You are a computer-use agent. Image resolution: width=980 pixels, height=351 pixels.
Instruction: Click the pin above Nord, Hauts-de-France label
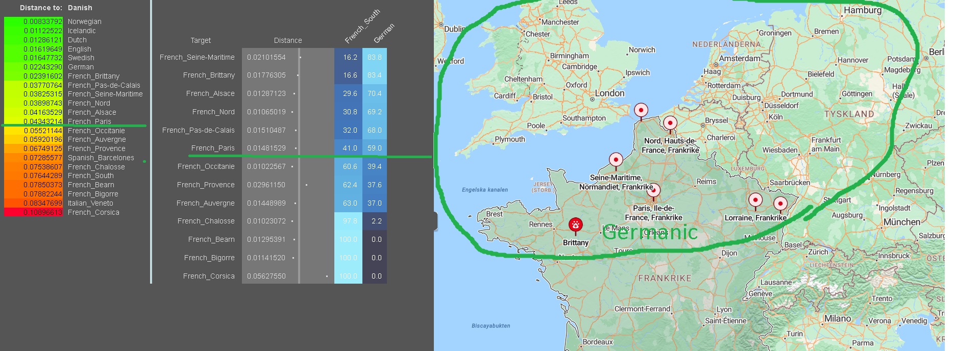coord(670,123)
